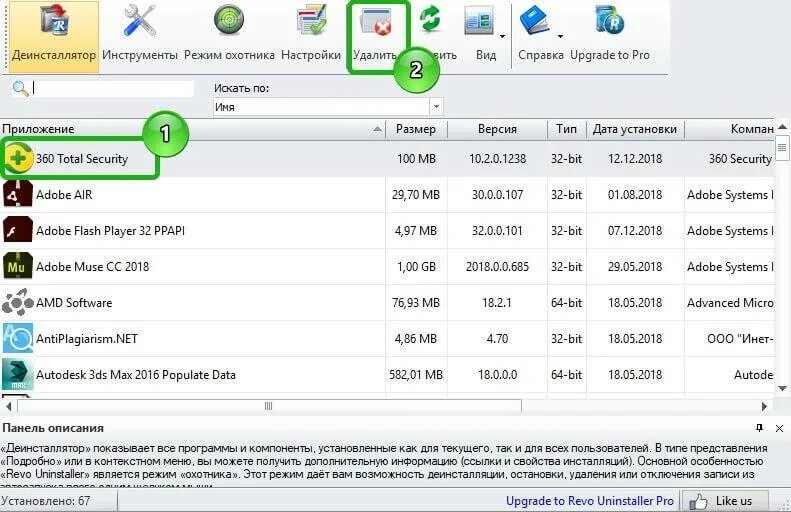Image resolution: width=791 pixels, height=512 pixels.
Task: Sort by Дата установки column header
Action: [x=635, y=129]
